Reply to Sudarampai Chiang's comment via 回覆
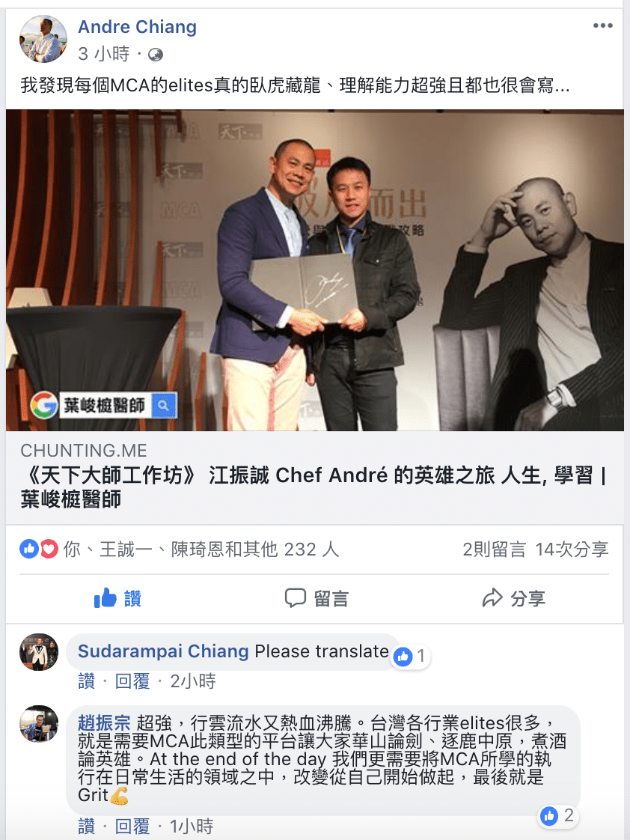The image size is (630, 840). point(132,681)
